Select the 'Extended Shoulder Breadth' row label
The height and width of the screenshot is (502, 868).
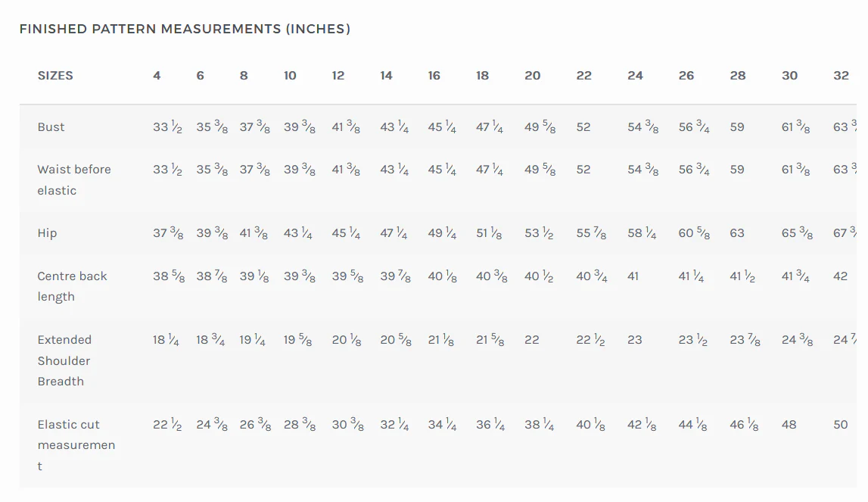tap(64, 360)
